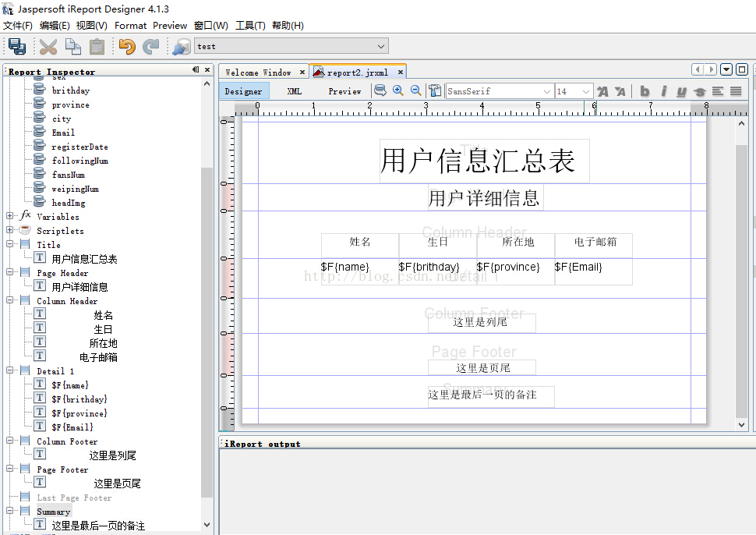Image resolution: width=756 pixels, height=535 pixels.
Task: Open the document list dropdown button
Action: [726, 69]
